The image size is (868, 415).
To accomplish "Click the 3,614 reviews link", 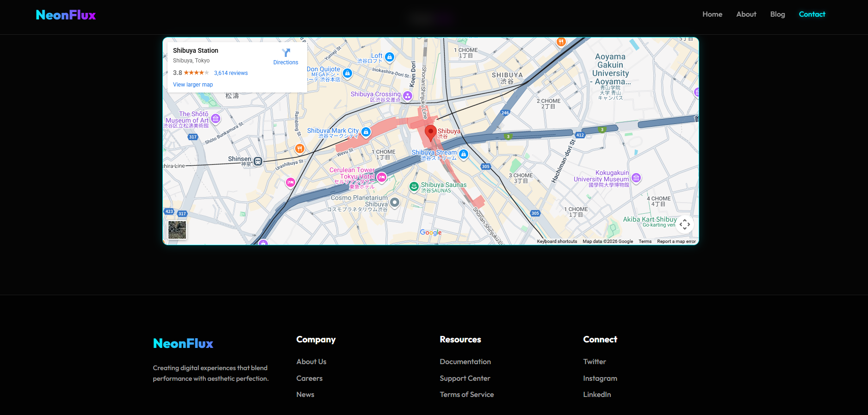I will (231, 73).
